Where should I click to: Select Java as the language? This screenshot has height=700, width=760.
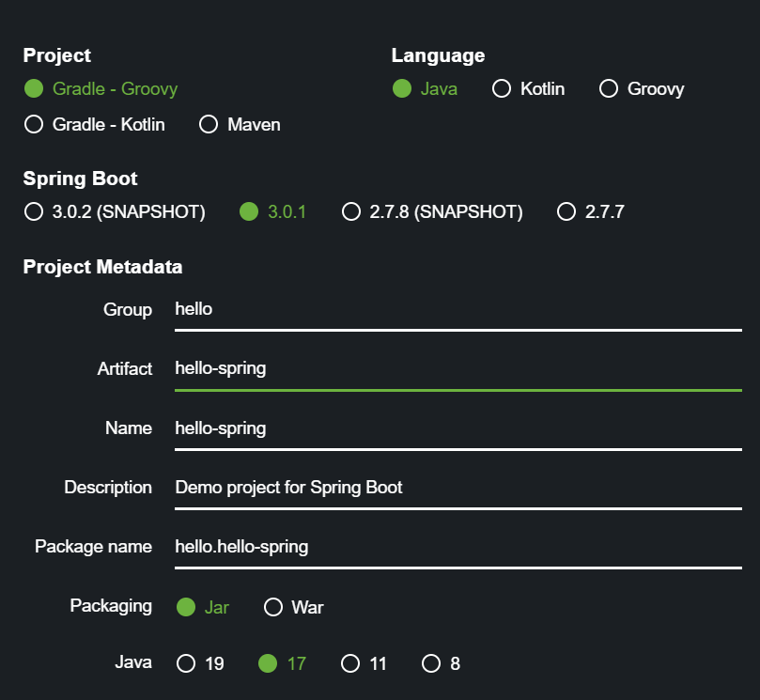402,89
